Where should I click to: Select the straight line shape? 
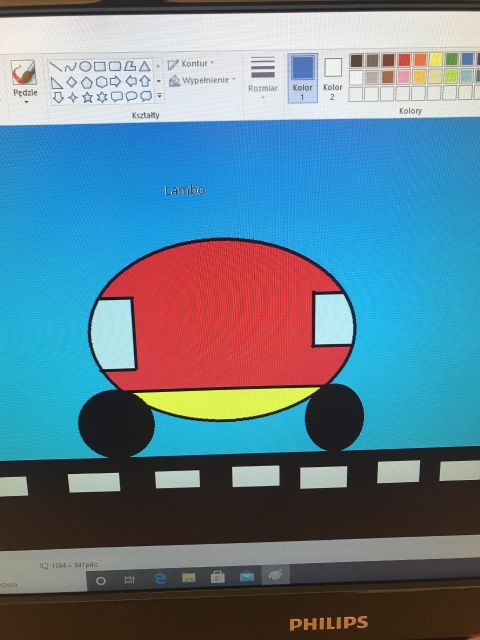55,67
